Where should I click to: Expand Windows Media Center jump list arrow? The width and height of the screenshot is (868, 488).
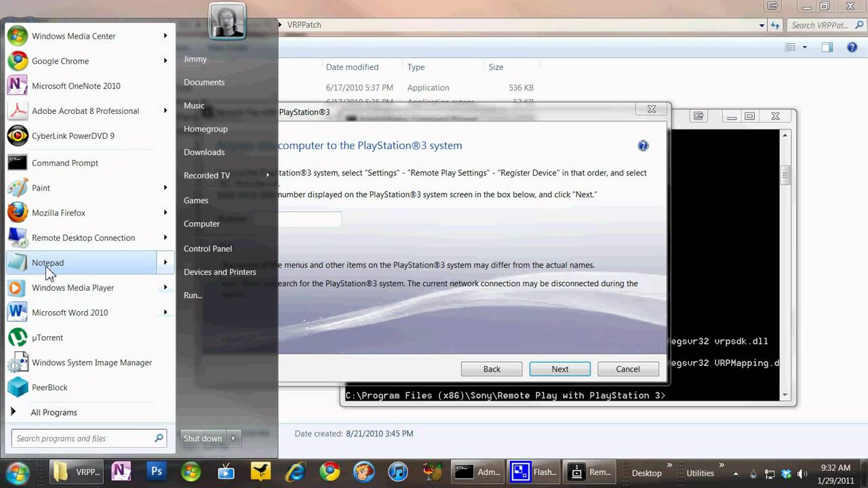pos(165,36)
